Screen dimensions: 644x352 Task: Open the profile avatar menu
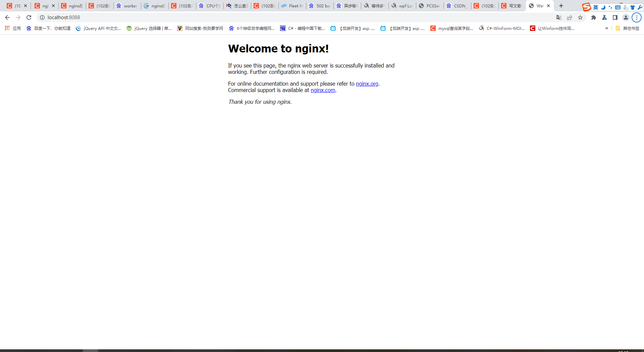point(626,17)
